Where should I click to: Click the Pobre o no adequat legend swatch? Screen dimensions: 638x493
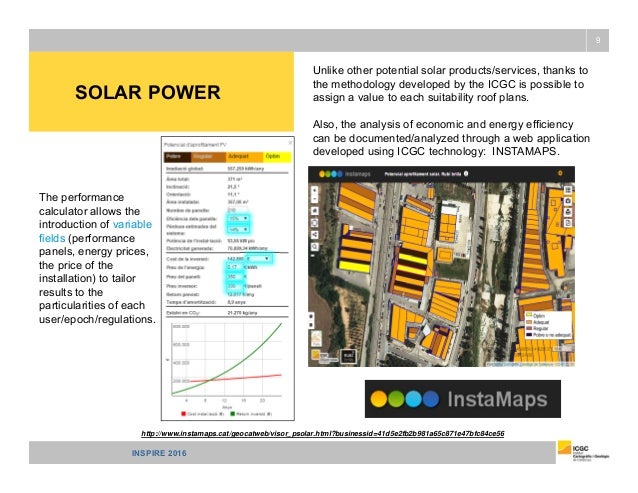pos(529,334)
